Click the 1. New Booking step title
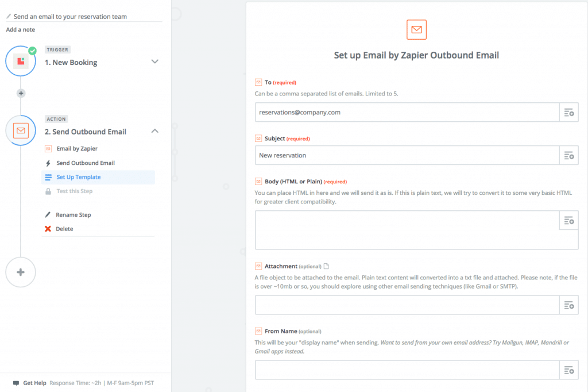The width and height of the screenshot is (588, 392). [71, 62]
